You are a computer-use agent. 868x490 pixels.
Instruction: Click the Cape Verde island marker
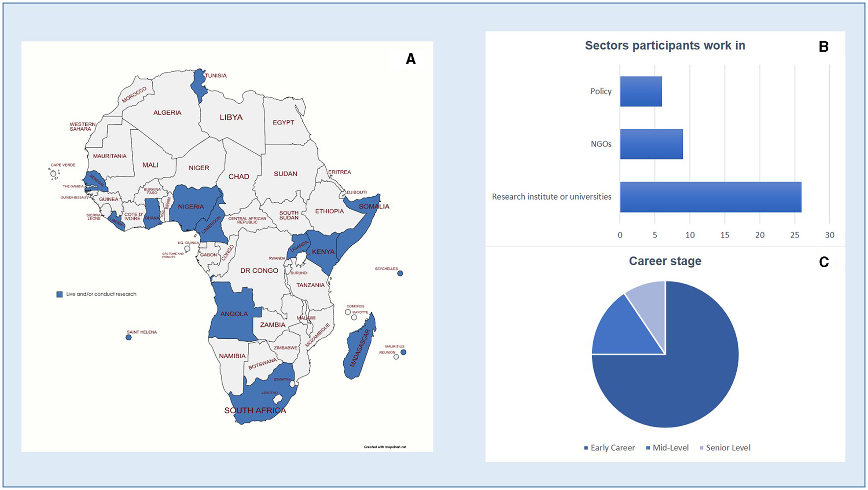pos(53,174)
